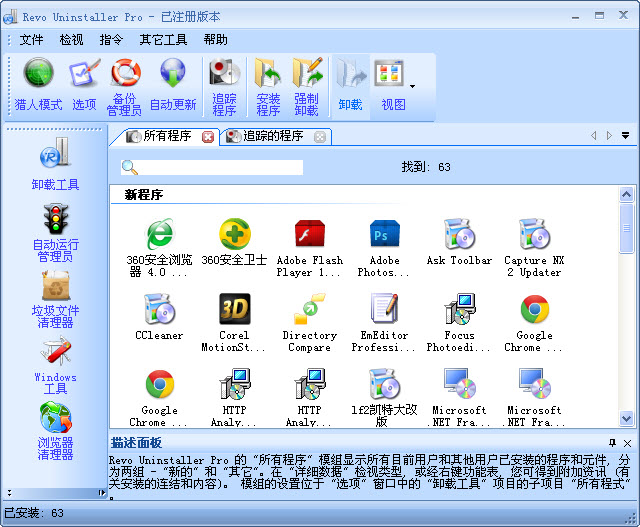Open the 其它工具 (Other Tools) menu

tap(163, 40)
